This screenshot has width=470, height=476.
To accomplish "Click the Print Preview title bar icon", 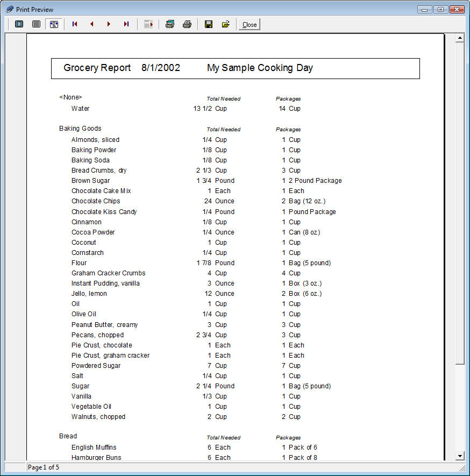I will 10,10.
